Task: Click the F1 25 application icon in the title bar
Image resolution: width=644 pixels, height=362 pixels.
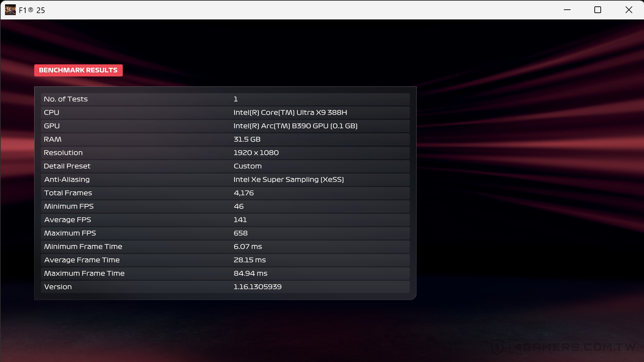Action: tap(10, 10)
